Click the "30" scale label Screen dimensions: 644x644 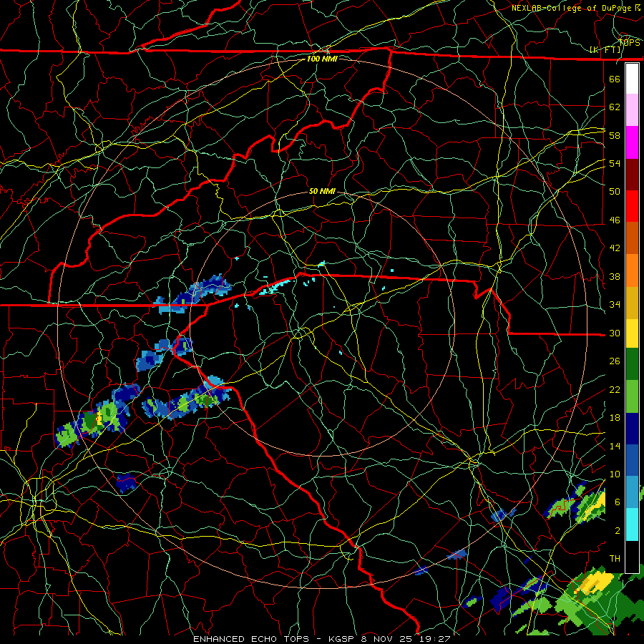[x=615, y=333]
